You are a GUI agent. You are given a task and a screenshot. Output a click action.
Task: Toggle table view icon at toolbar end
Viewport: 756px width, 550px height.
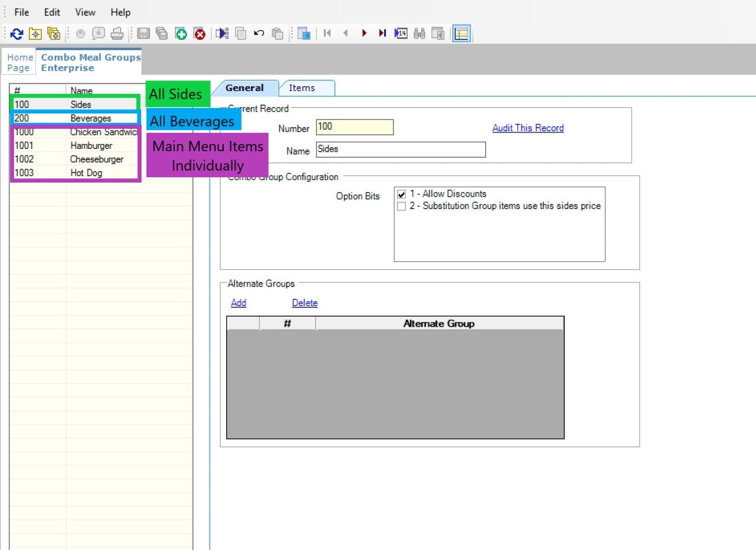coord(461,34)
